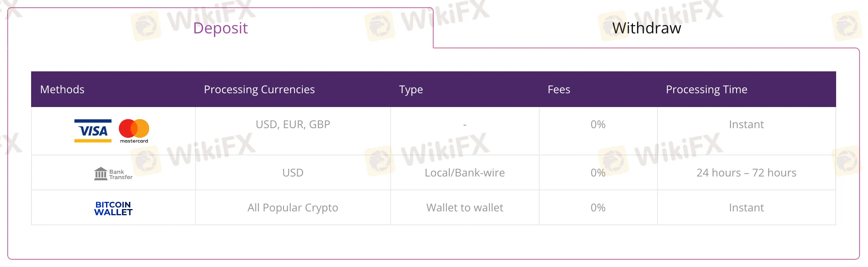Screen dimensions: 868x267
Task: Select the 24 hours – 72 hours cell
Action: click(x=746, y=173)
